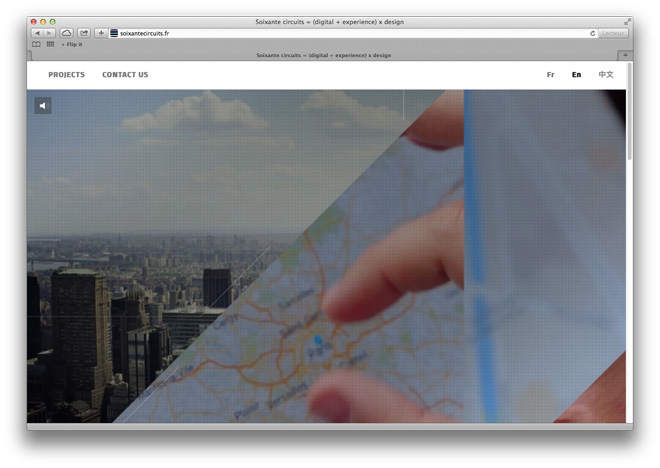This screenshot has height=468, width=660.
Task: Go back with the Safari back arrow
Action: [x=37, y=33]
